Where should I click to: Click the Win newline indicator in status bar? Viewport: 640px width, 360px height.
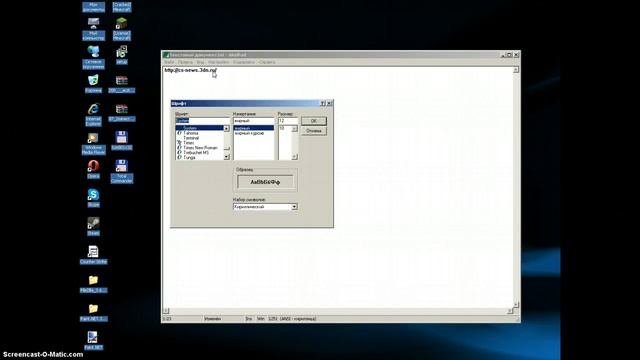point(260,319)
